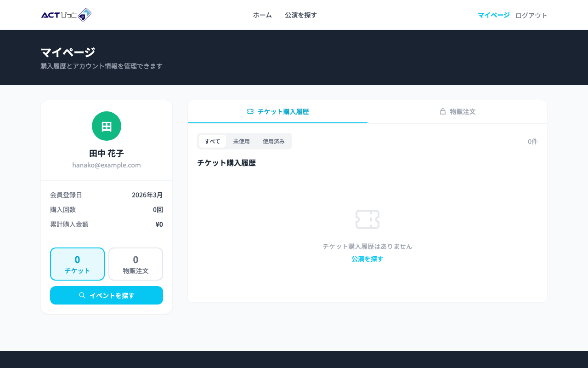Click the ACTぴっと logo icon
Image resolution: width=588 pixels, height=368 pixels.
tap(85, 14)
